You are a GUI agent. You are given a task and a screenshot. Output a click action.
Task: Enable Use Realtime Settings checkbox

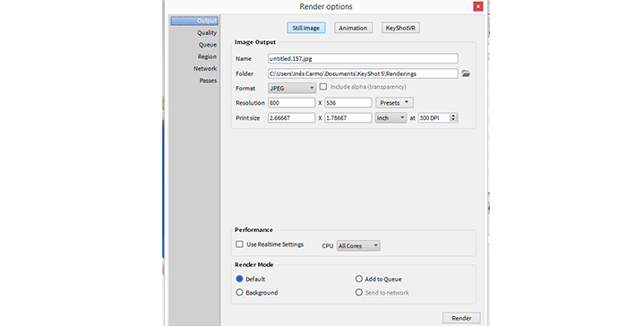coord(239,244)
